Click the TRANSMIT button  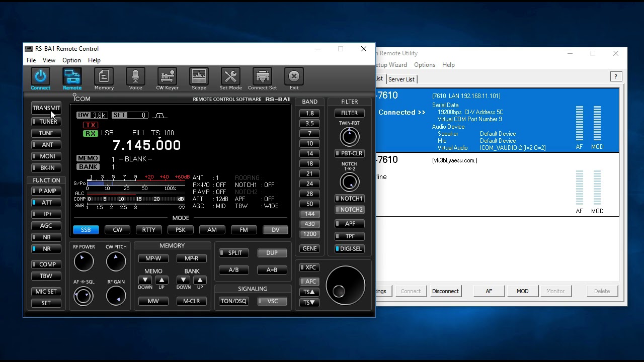tap(46, 108)
